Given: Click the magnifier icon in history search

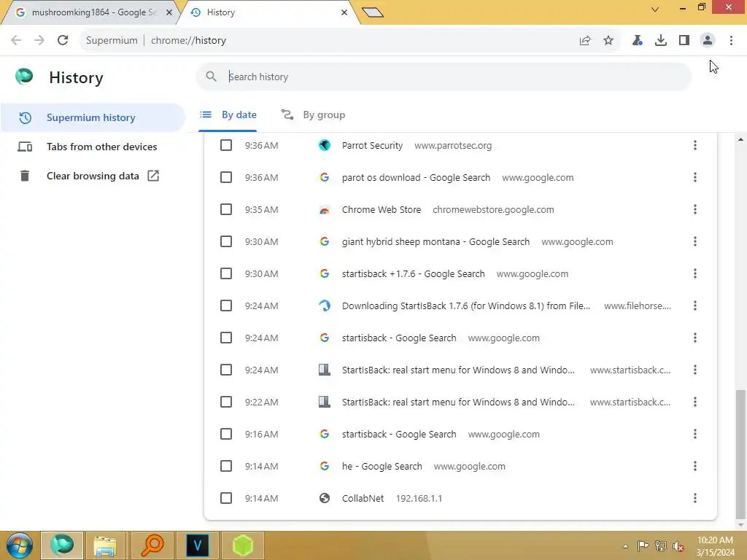Looking at the screenshot, I should click(211, 76).
